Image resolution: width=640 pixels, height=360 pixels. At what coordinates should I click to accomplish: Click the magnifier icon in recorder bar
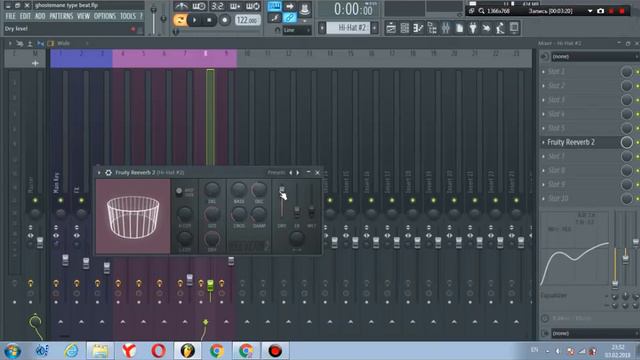coord(482,11)
